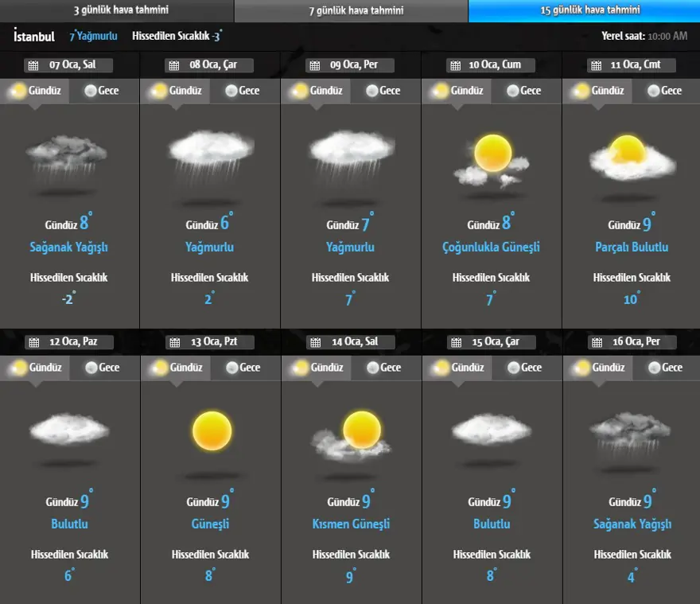This screenshot has width=700, height=604.
Task: Click the partly cloudy icon for 11 Oca
Action: 632,156
